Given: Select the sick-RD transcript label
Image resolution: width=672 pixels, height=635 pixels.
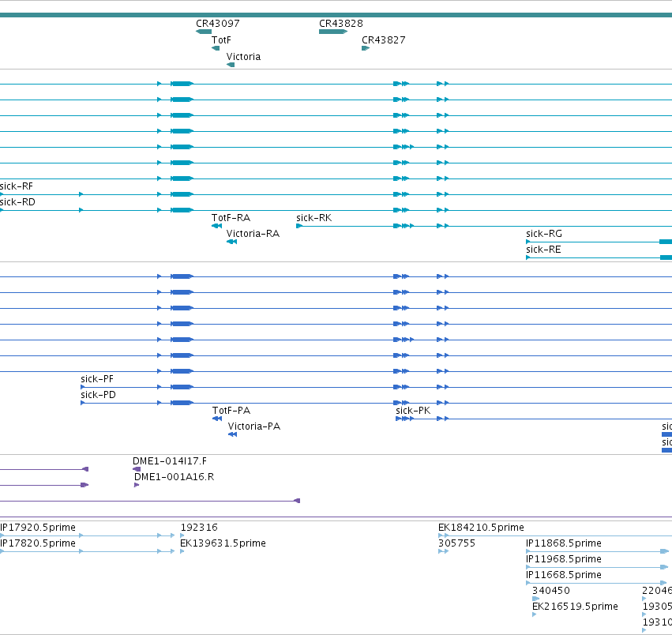Looking at the screenshot, I should 17,202.
